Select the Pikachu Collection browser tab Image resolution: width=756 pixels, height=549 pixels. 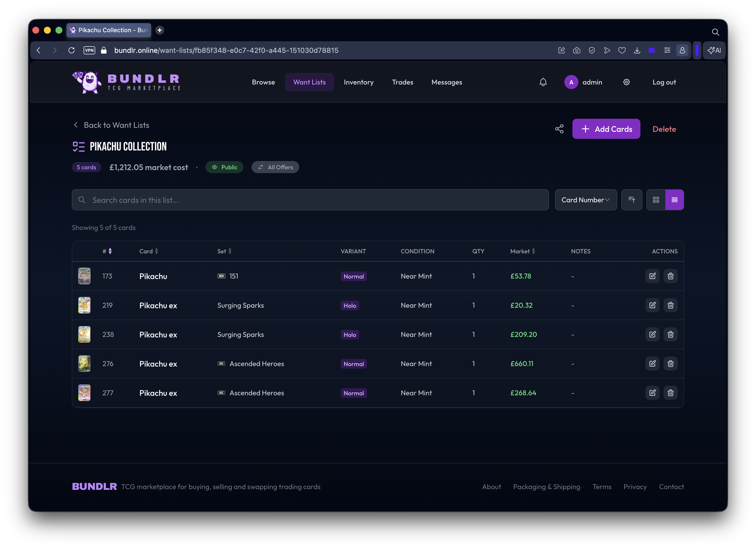pyautogui.click(x=109, y=30)
